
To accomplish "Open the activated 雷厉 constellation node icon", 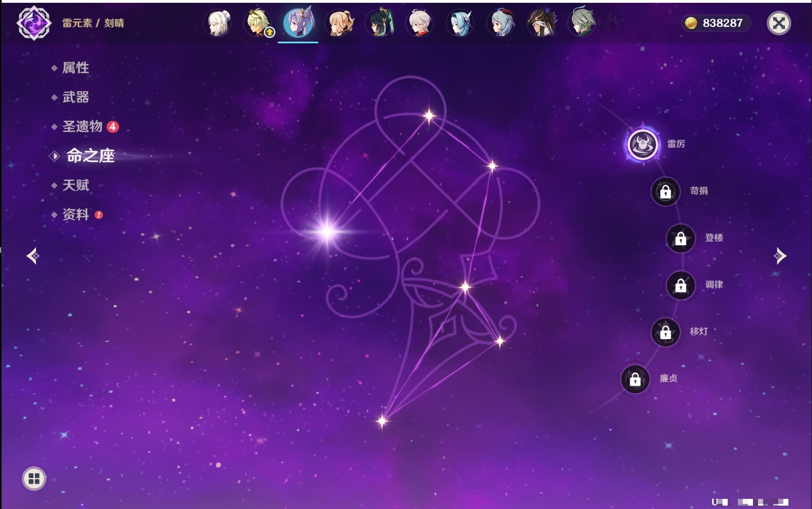I will coord(643,145).
